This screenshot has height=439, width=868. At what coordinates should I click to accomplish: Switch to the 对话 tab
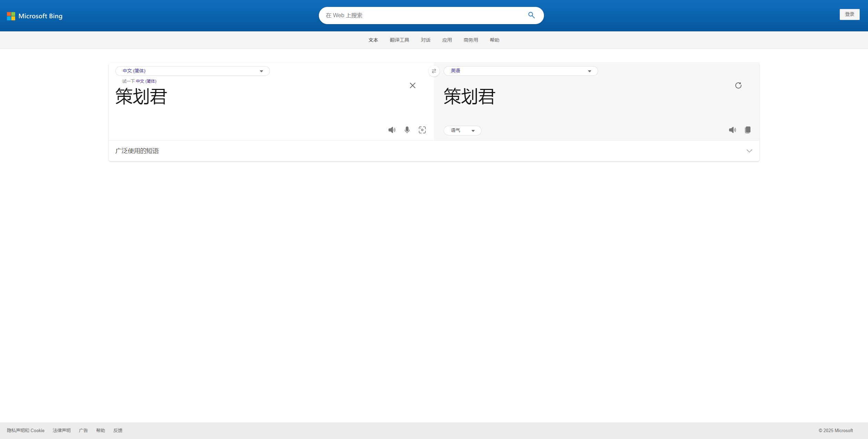(x=425, y=40)
